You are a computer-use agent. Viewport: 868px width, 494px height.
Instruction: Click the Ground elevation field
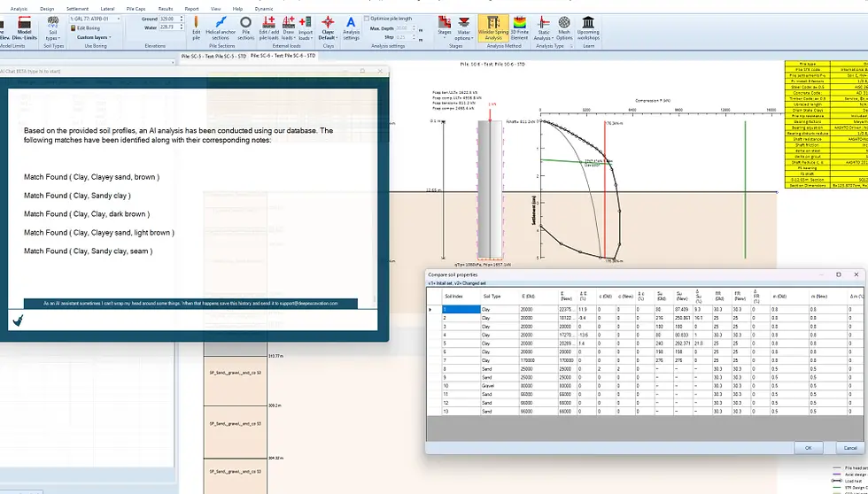pyautogui.click(x=169, y=19)
